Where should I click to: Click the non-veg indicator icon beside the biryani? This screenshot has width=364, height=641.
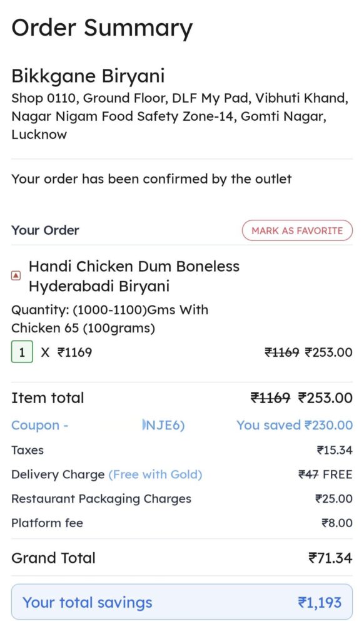pos(16,275)
